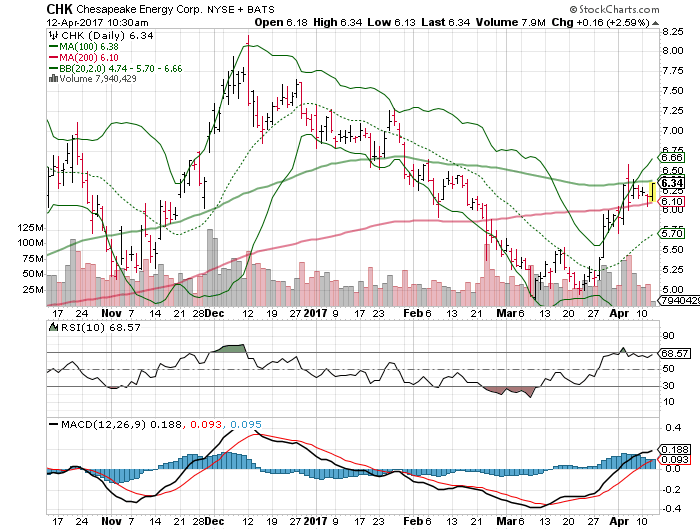Click the NYSE + BATS exchange label
Viewport: 700px width, 530px height.
point(241,9)
